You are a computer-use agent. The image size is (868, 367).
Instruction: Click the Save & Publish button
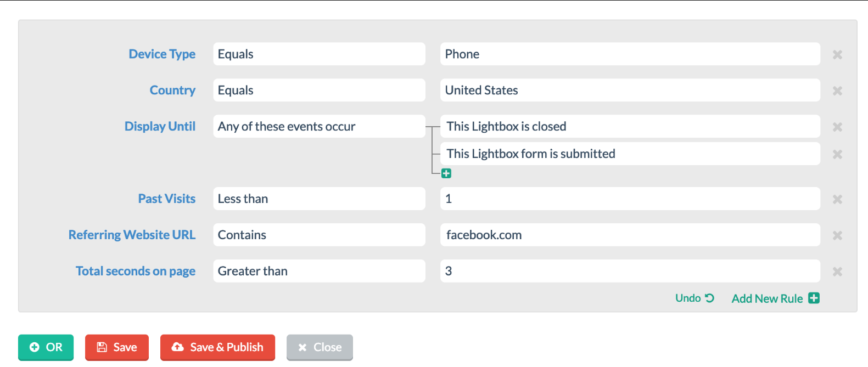tap(217, 347)
